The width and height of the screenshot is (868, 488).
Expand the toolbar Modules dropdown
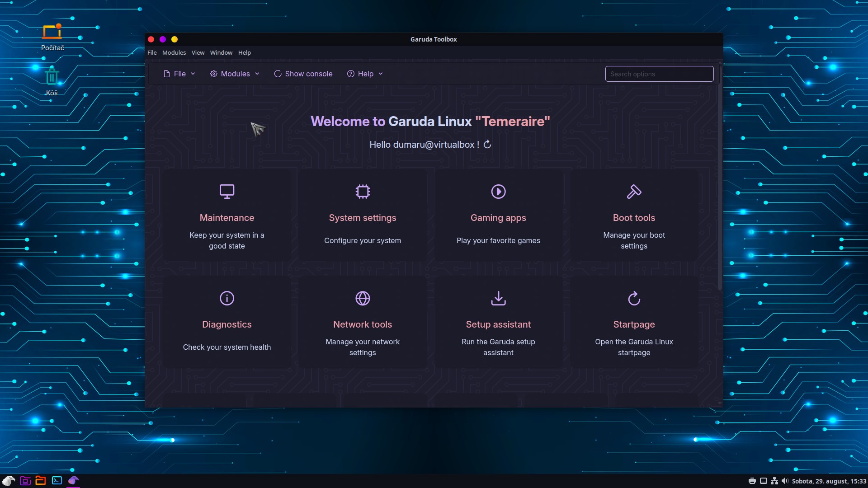click(x=235, y=74)
